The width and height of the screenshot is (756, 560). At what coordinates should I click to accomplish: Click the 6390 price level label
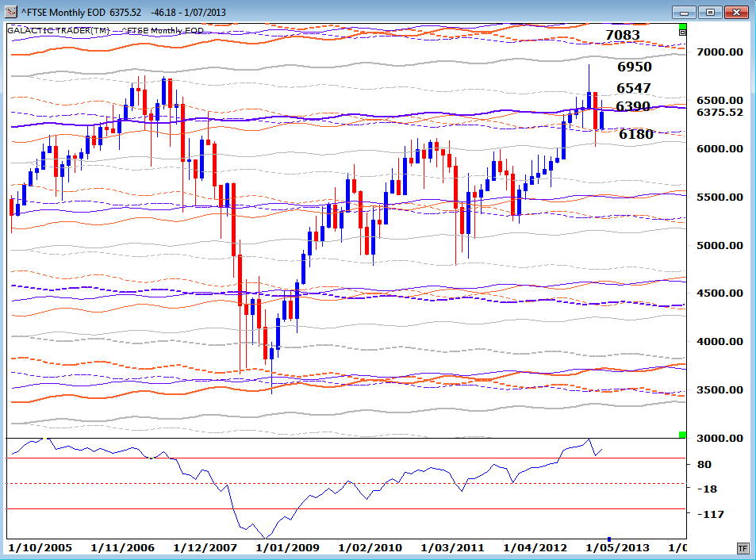[x=633, y=106]
